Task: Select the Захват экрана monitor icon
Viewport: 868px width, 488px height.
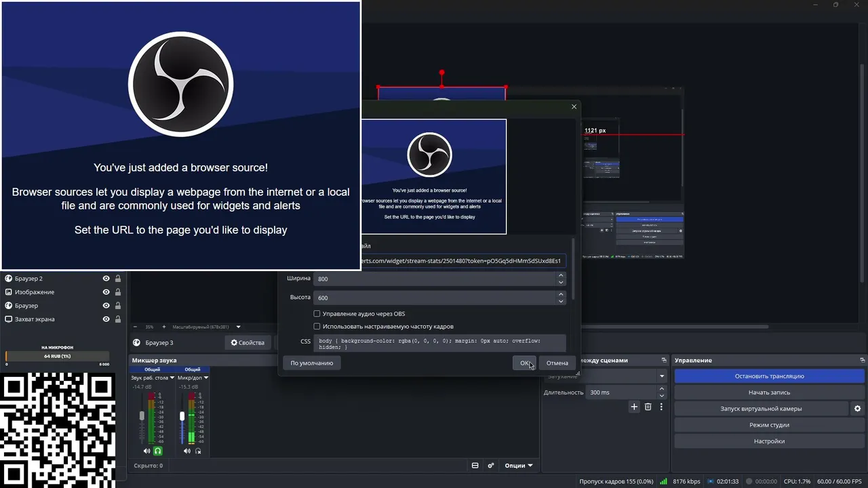Action: (x=9, y=319)
